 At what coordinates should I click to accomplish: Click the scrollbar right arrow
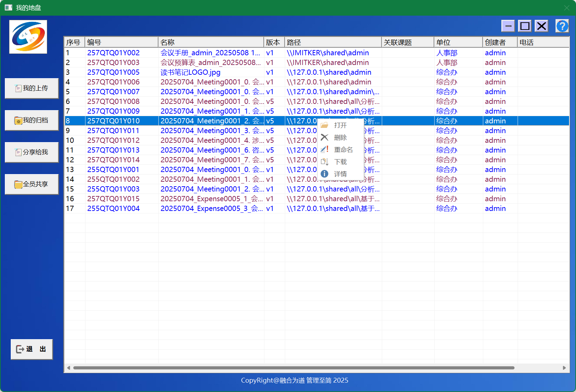(564, 368)
